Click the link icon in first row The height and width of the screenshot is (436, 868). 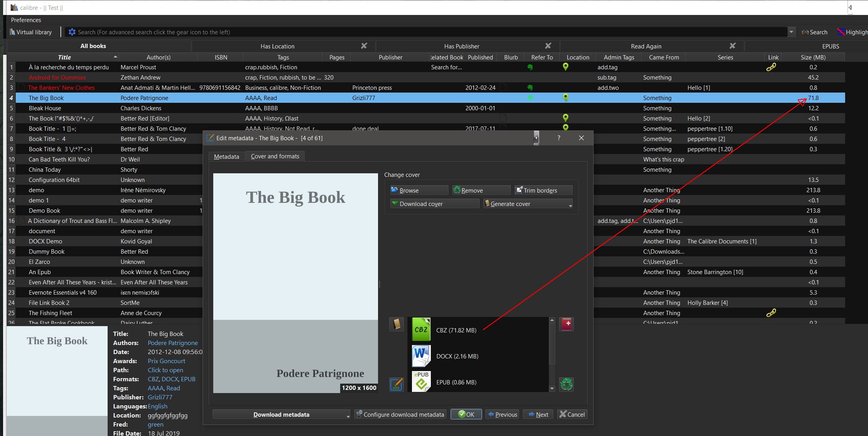[x=771, y=67]
